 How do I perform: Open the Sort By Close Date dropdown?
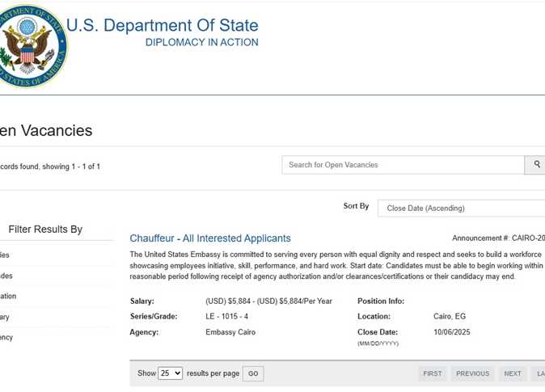[461, 209]
